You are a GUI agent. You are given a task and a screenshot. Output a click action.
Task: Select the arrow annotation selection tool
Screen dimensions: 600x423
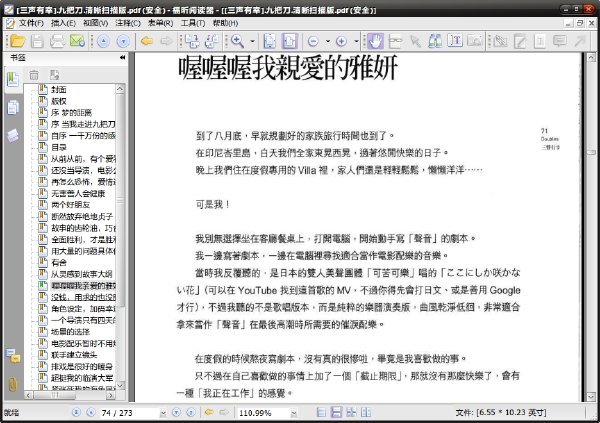pos(415,41)
